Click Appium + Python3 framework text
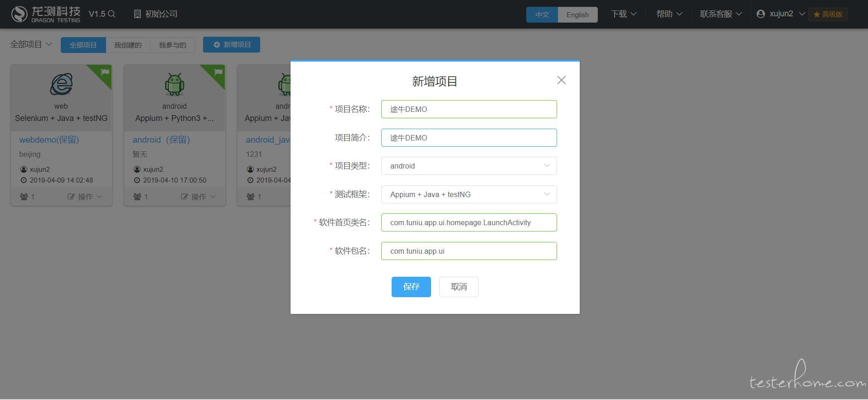Viewport: 868px width, 400px height. point(175,118)
